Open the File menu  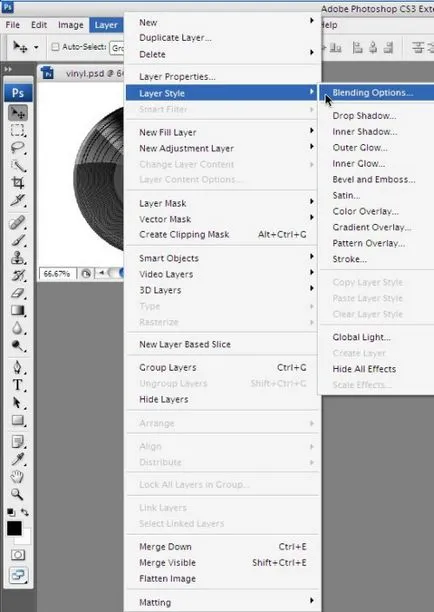12,25
